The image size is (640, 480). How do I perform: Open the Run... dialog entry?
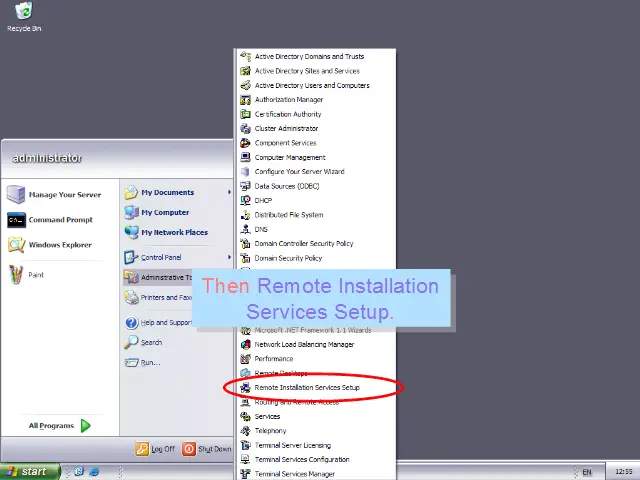click(149, 362)
